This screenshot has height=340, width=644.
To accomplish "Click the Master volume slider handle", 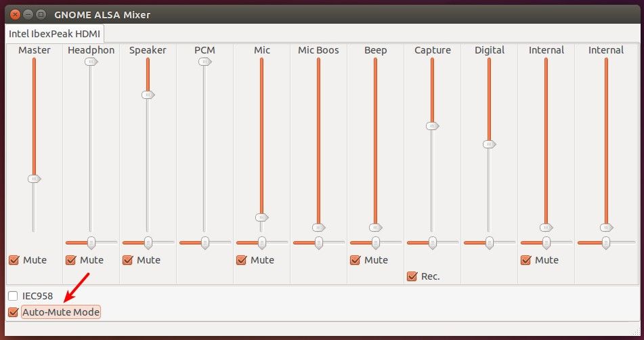I will coord(35,179).
